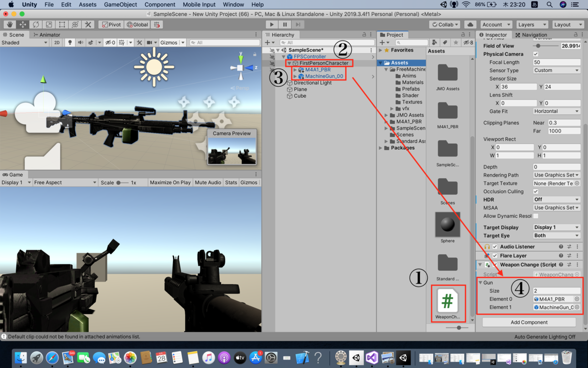The width and height of the screenshot is (588, 368).
Task: Toggle hidden packages visibility in Project
Action: (x=467, y=43)
